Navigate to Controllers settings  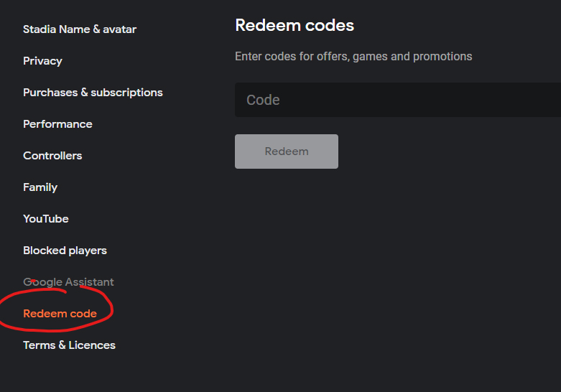click(x=52, y=156)
